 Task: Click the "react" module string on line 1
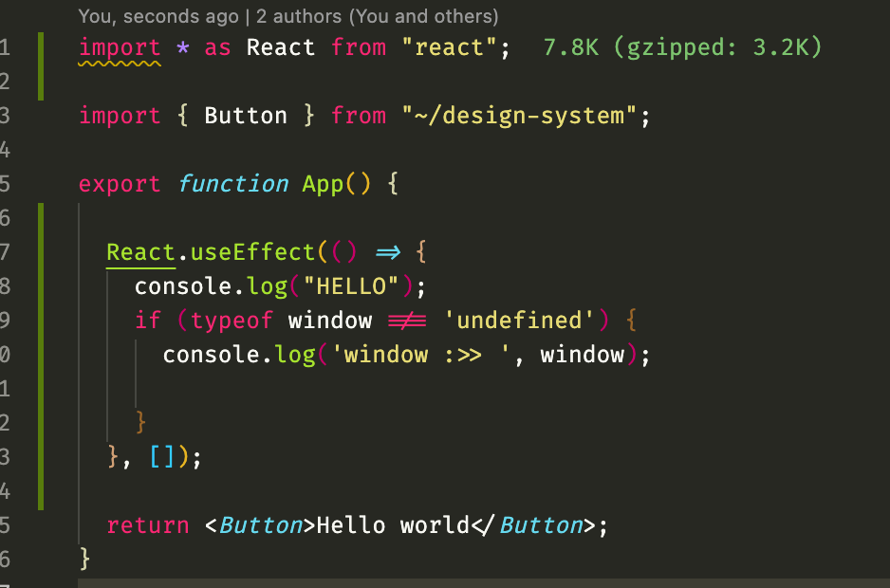point(449,47)
